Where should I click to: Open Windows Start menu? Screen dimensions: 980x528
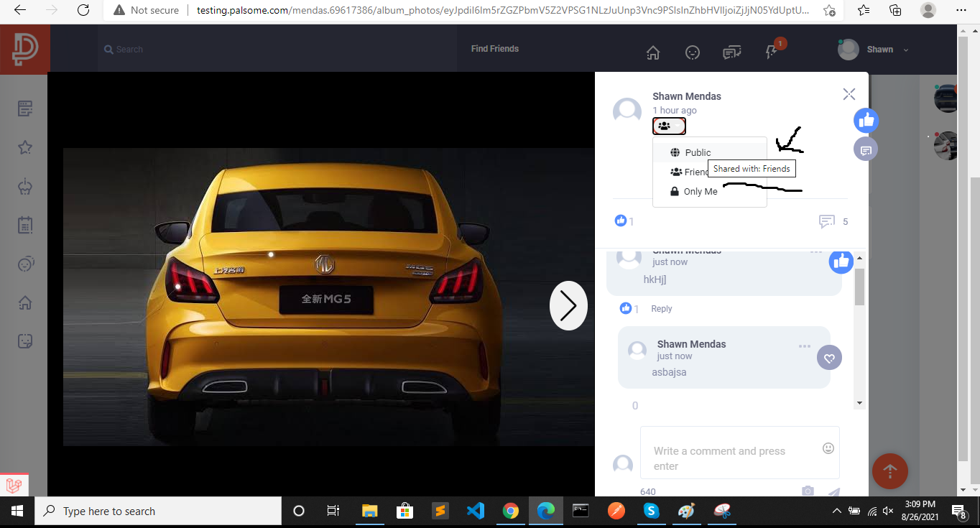pyautogui.click(x=17, y=511)
